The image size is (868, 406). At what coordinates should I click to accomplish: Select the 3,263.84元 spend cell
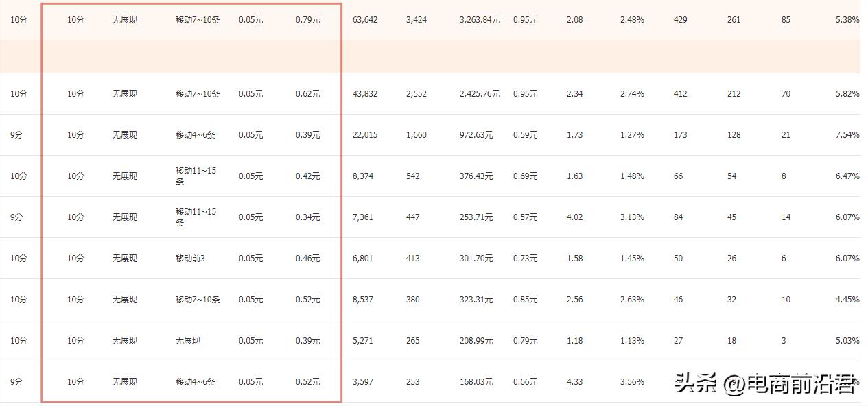point(479,20)
